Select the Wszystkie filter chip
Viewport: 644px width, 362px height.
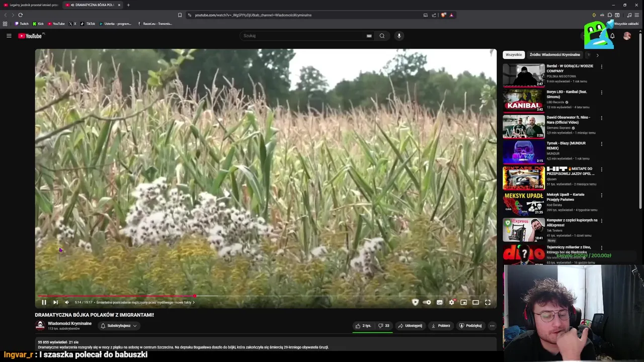coord(514,55)
